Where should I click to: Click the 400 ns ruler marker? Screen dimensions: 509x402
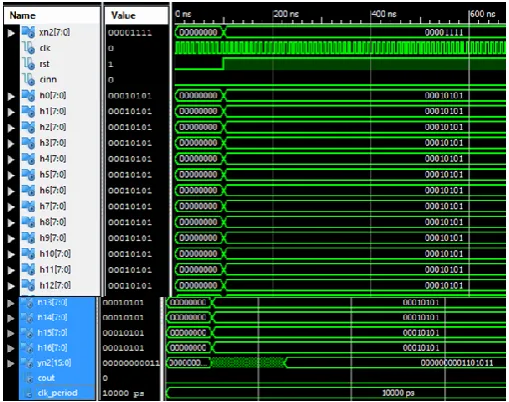tap(384, 14)
